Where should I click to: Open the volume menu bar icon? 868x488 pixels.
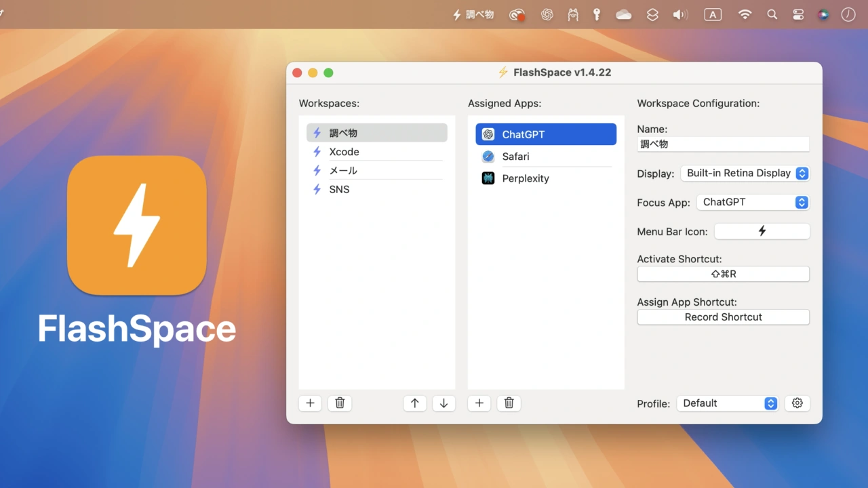[680, 14]
